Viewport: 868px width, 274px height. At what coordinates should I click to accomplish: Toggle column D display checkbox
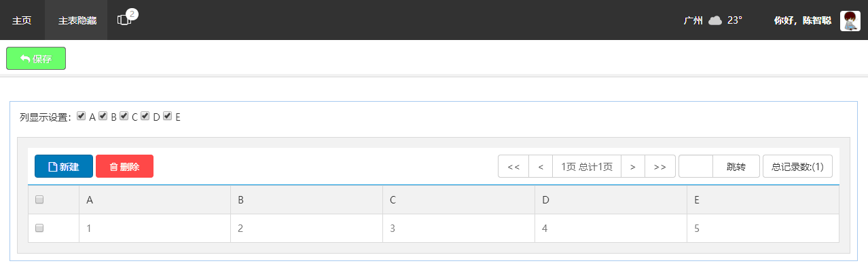(x=145, y=116)
